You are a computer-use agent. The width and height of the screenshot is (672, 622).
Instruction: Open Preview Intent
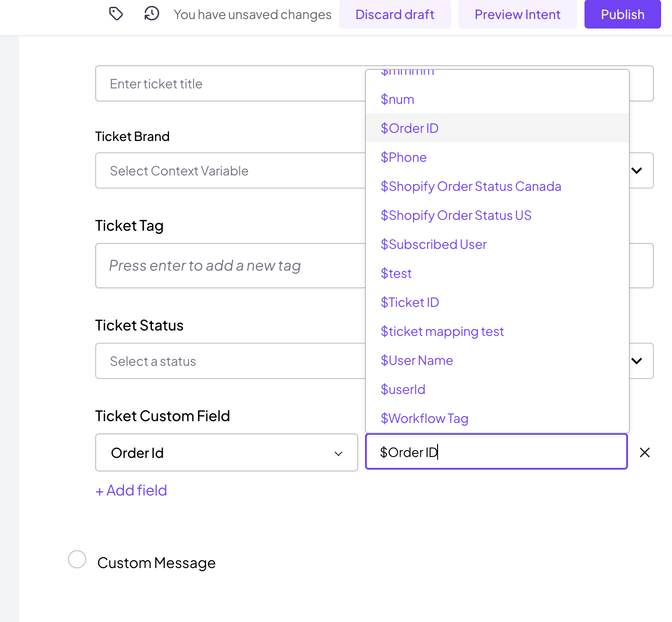tap(517, 15)
